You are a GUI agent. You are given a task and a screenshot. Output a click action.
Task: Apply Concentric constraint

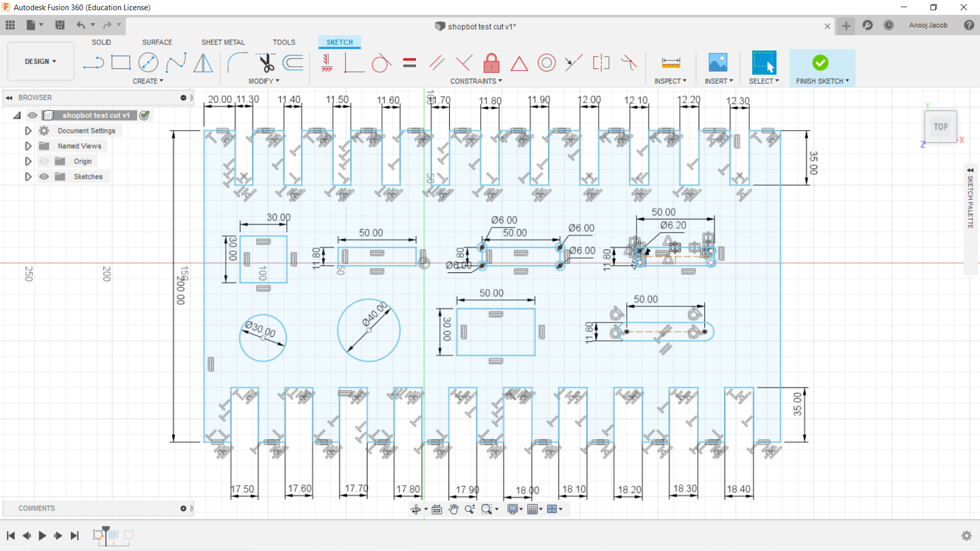547,63
